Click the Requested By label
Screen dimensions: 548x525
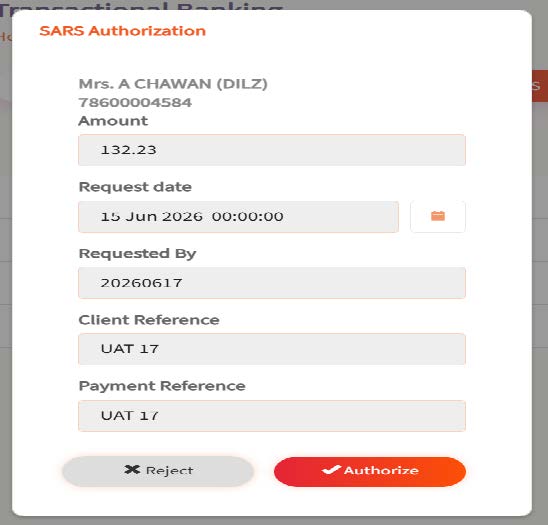click(x=137, y=254)
